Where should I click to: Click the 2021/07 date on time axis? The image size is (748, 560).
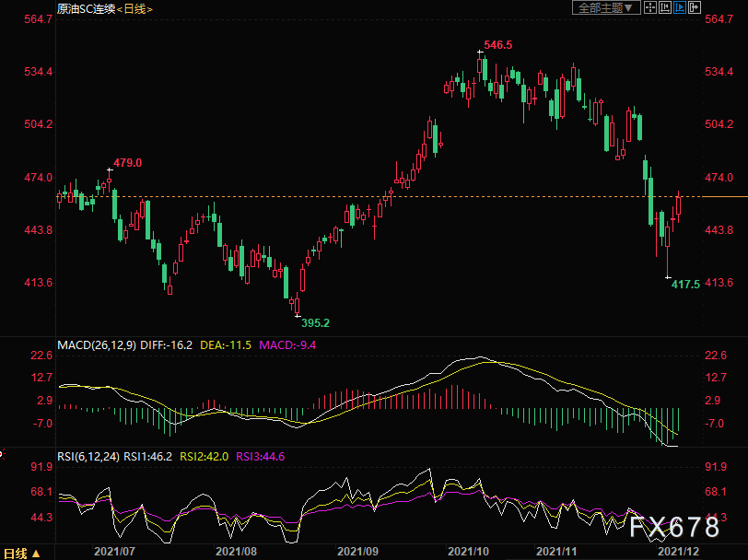(x=114, y=552)
